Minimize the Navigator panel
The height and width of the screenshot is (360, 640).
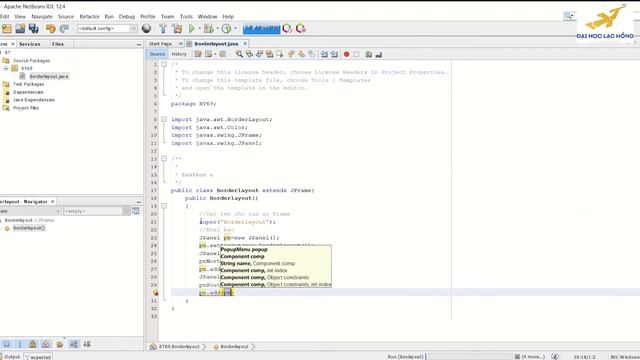tap(139, 202)
